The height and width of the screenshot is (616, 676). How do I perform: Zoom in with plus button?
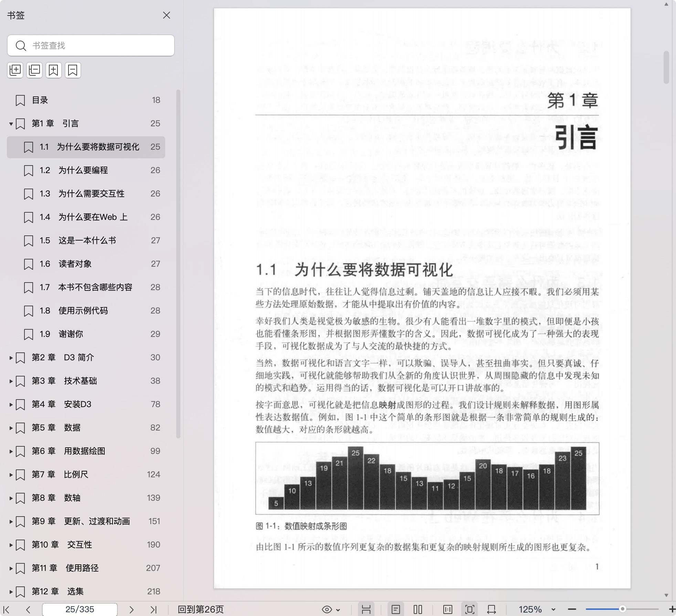[672, 609]
